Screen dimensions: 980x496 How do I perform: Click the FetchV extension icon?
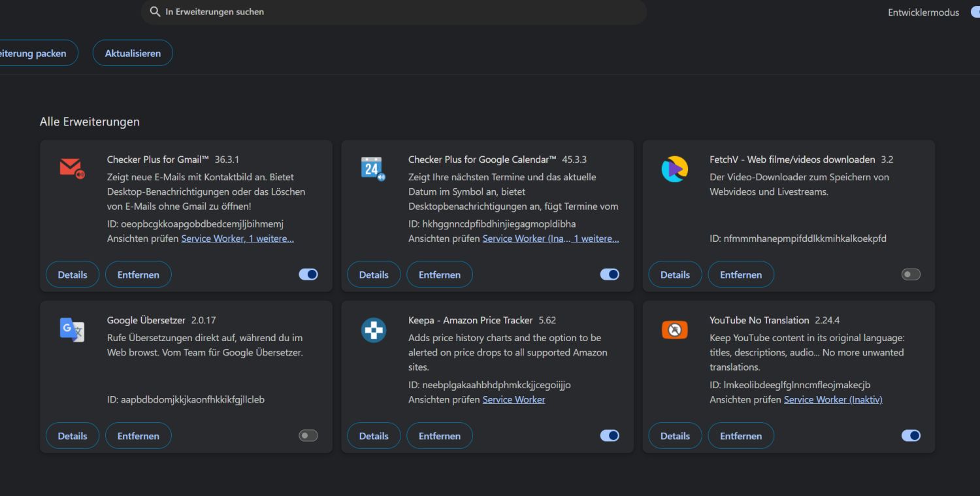pos(674,169)
